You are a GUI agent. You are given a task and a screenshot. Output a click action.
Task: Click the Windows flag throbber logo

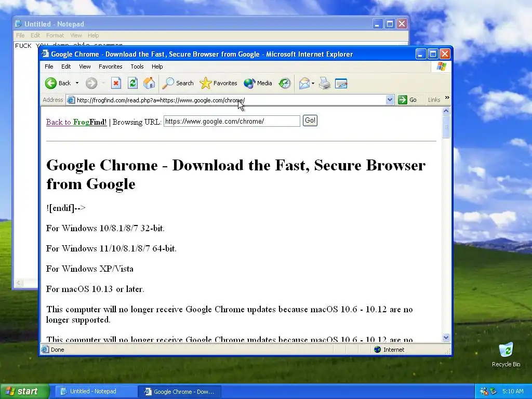(x=442, y=66)
